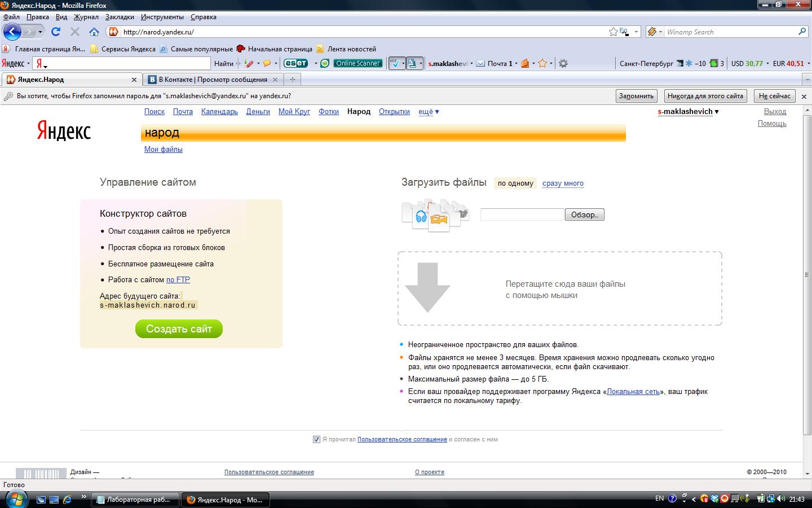Open the Правка menu
The width and height of the screenshot is (812, 508).
pyautogui.click(x=37, y=17)
